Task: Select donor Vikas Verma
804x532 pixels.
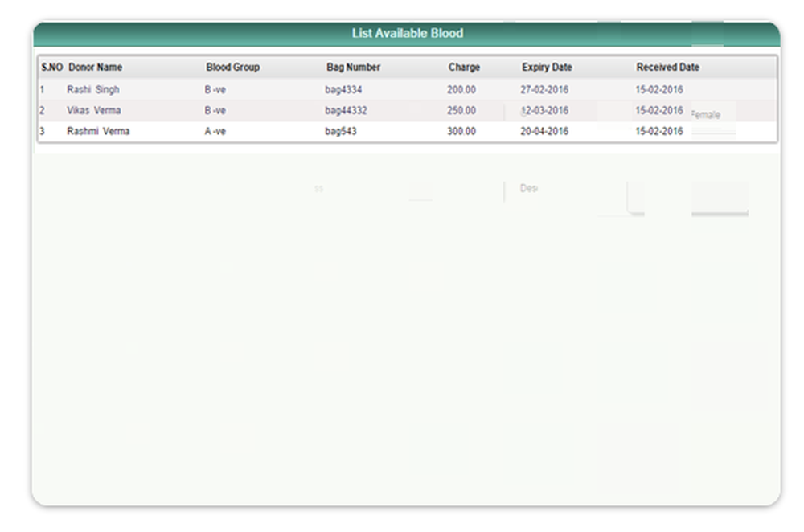Action: 94,110
